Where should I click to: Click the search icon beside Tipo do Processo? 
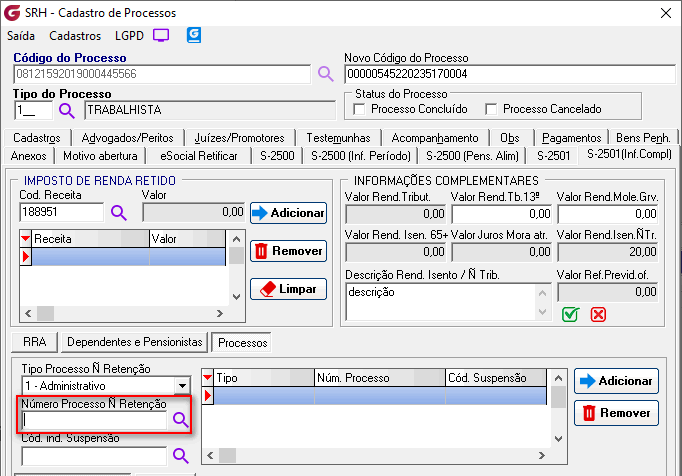click(x=67, y=110)
